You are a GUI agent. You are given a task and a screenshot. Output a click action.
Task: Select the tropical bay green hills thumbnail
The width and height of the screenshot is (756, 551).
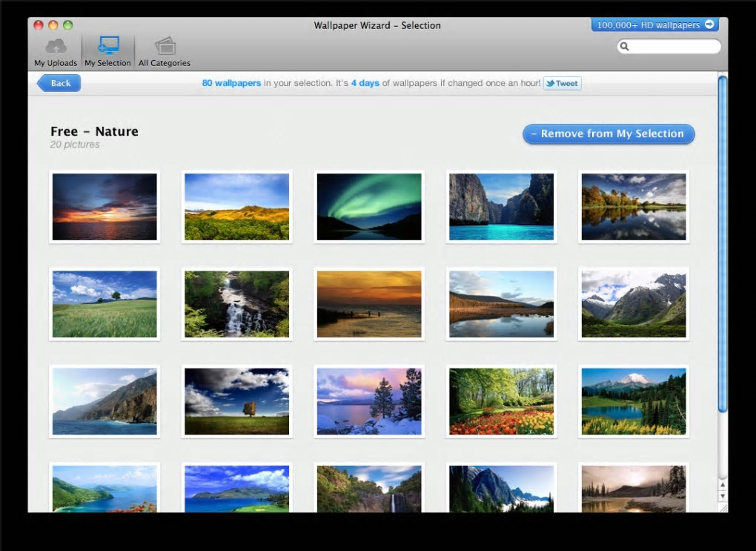[105, 488]
